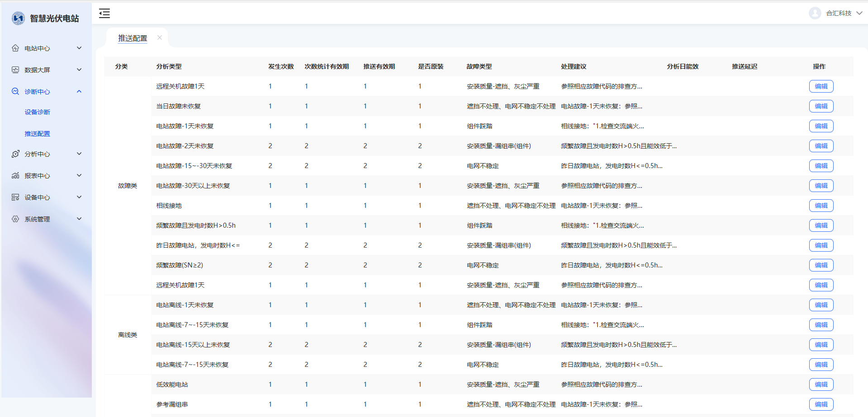
Task: Click the 报表中心 chart icon
Action: pyautogui.click(x=15, y=176)
